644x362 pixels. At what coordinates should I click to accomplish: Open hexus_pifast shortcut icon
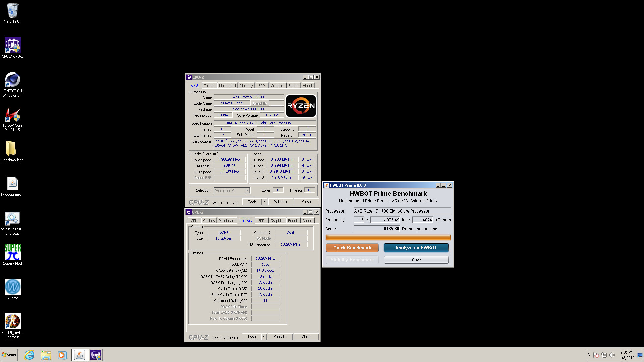coord(12,223)
